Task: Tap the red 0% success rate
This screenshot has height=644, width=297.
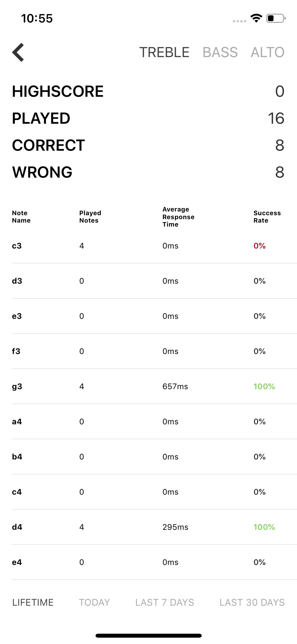Action: pyautogui.click(x=260, y=246)
